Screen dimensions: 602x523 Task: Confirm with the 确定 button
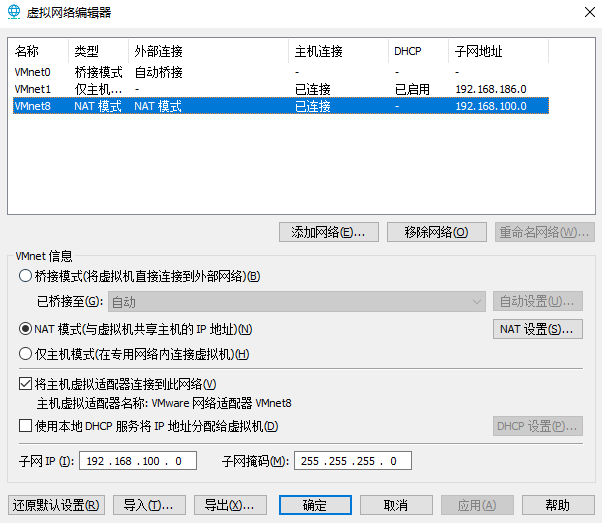(315, 505)
